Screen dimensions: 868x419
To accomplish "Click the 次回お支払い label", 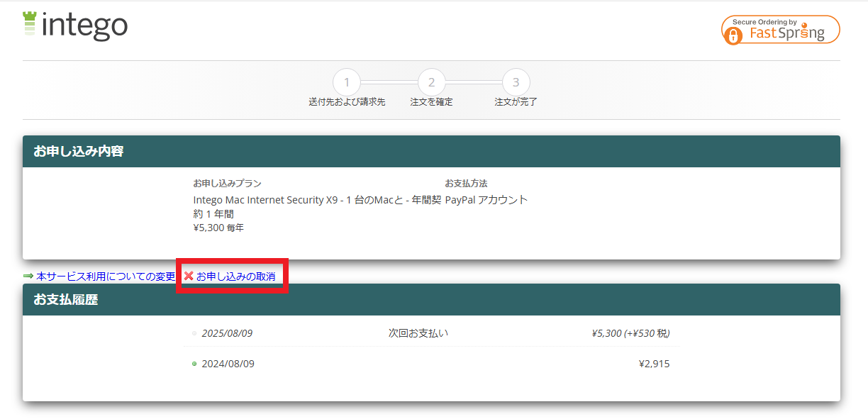I will pyautogui.click(x=418, y=333).
